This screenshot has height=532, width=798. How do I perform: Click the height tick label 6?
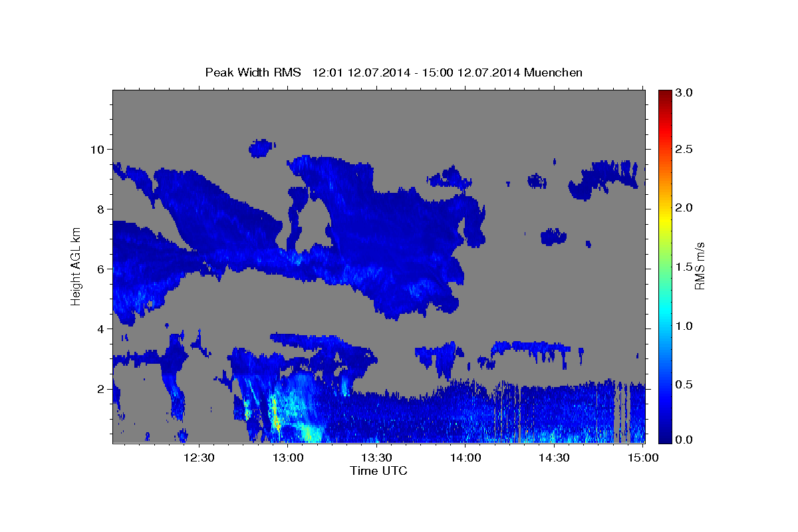(x=102, y=269)
